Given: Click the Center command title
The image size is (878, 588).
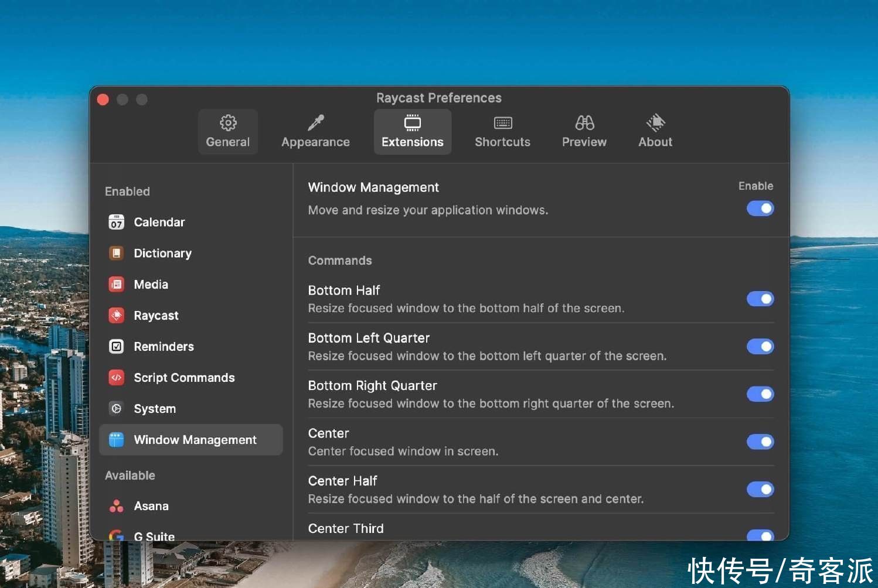Looking at the screenshot, I should pos(329,433).
